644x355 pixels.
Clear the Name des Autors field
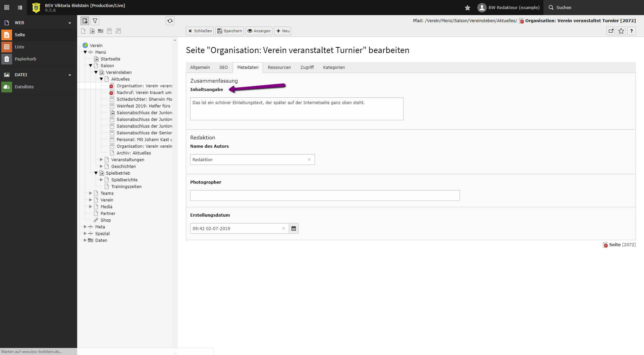(309, 160)
